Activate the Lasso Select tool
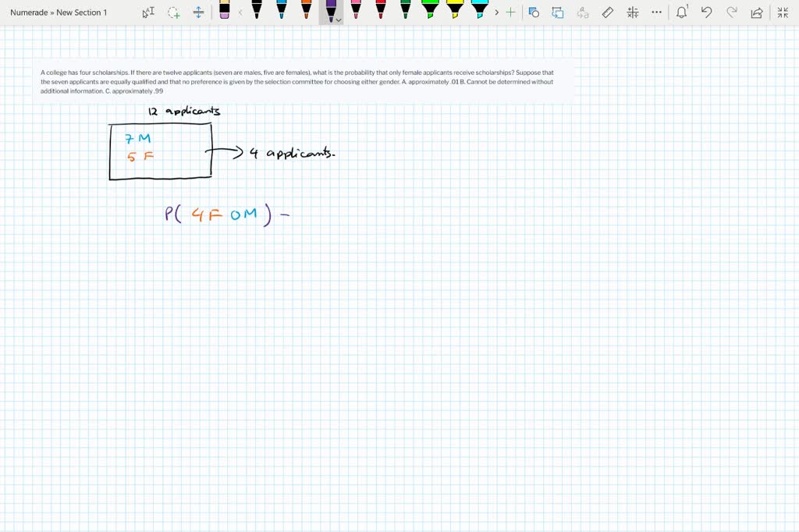 173,12
